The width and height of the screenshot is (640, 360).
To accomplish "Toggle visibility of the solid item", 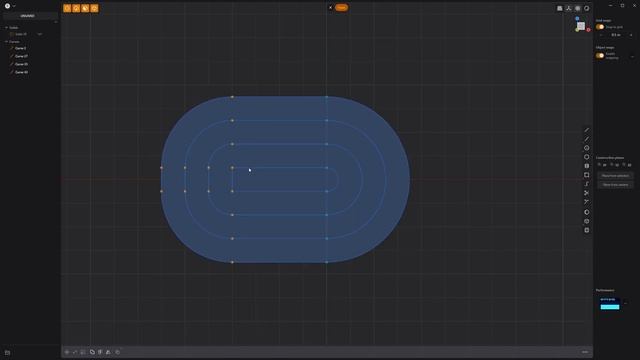I will click(40, 34).
